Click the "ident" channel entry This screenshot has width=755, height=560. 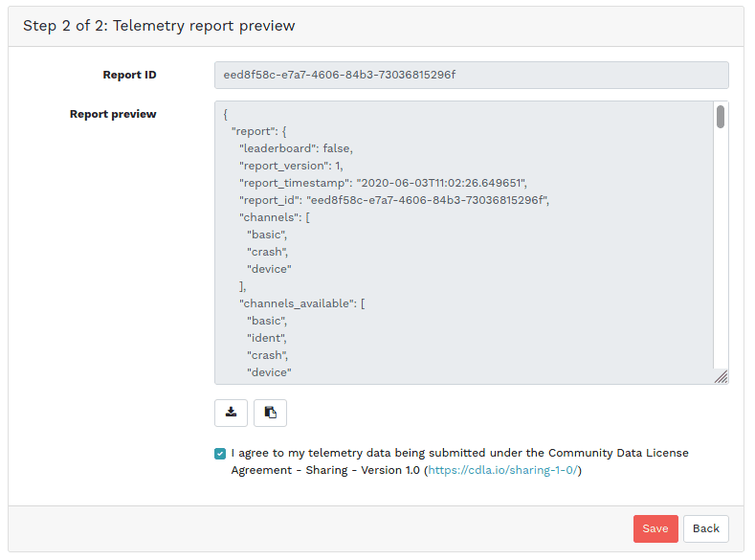tap(267, 338)
